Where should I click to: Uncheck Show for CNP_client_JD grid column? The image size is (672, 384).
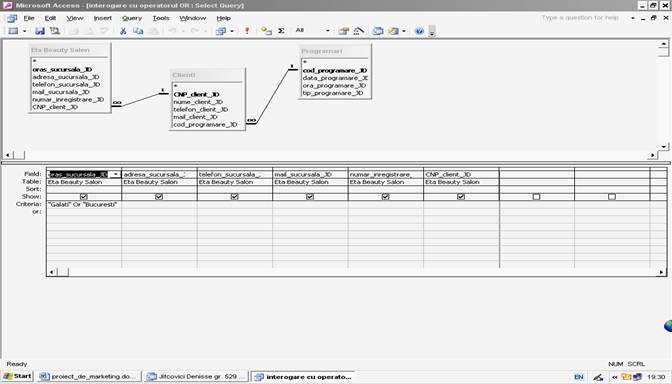461,196
